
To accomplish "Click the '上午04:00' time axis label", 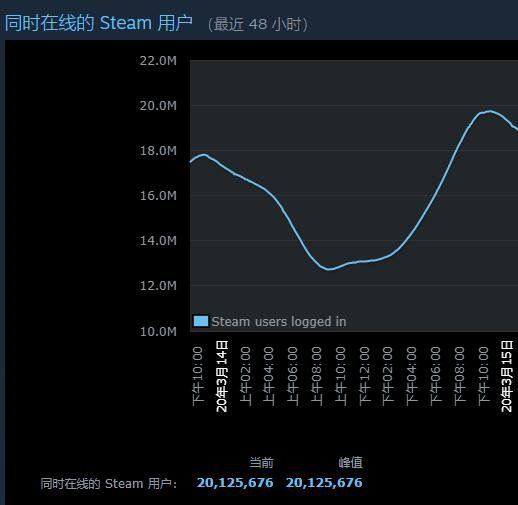I will coord(269,376).
